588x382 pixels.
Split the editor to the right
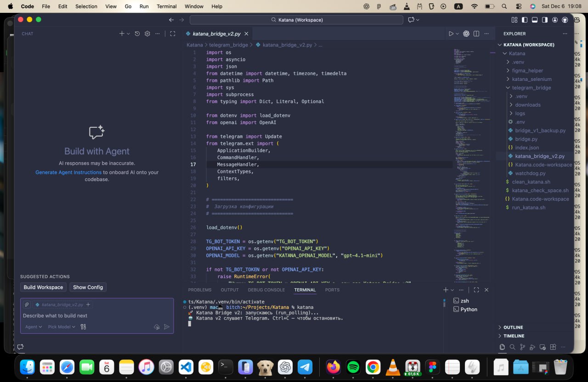point(476,34)
